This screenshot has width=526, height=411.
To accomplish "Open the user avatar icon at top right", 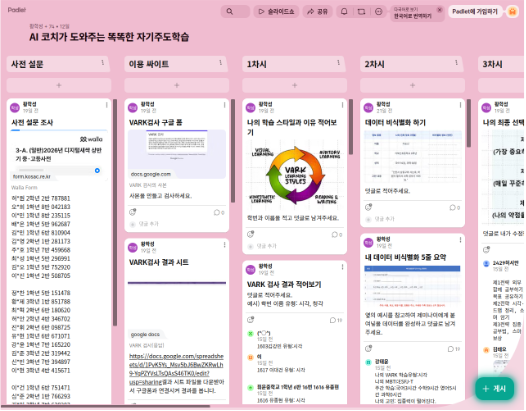I will 512,11.
